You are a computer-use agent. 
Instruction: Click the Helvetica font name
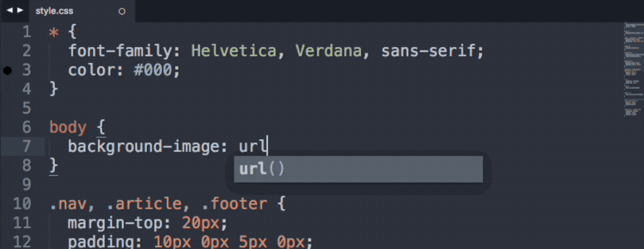pyautogui.click(x=233, y=51)
